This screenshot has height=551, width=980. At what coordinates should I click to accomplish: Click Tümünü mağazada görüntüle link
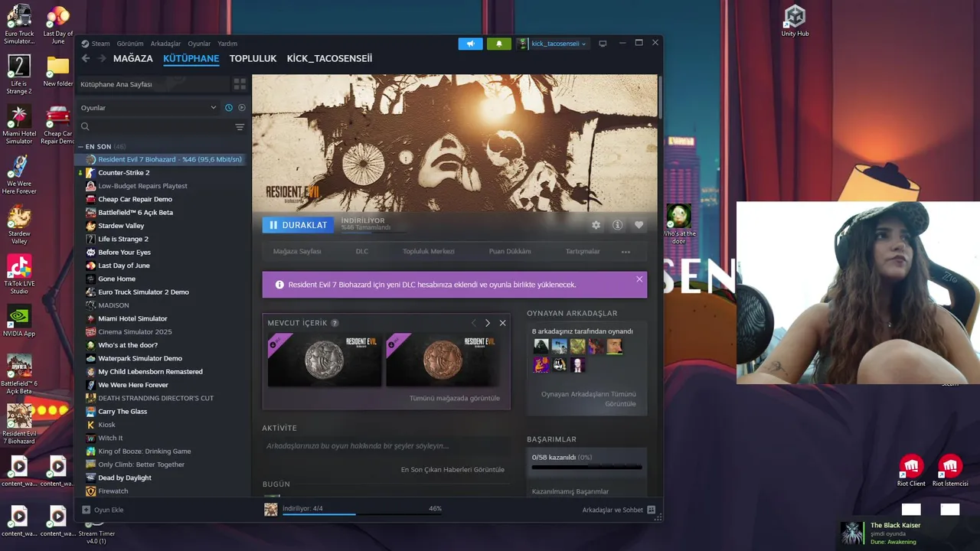click(454, 398)
